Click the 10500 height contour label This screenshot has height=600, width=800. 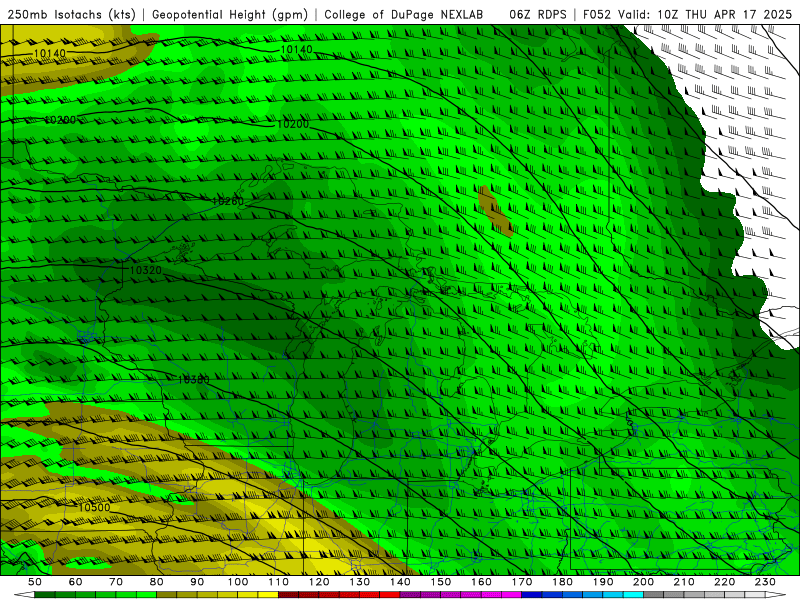94,507
